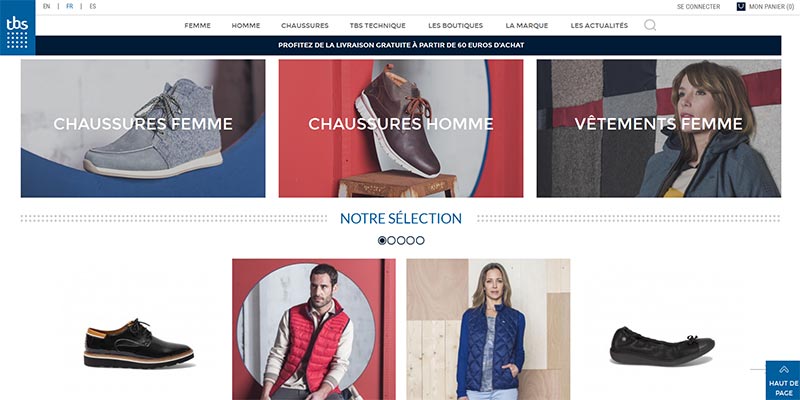
Task: Open the Chaussures Femme banner
Action: click(143, 128)
